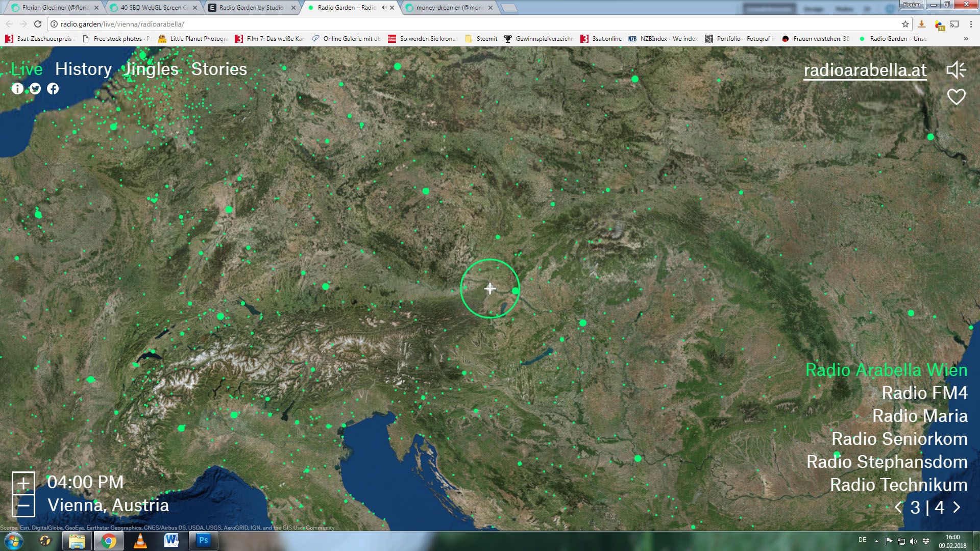Open Frauen verstehen bookmark
The height and width of the screenshot is (551, 980).
(x=816, y=39)
